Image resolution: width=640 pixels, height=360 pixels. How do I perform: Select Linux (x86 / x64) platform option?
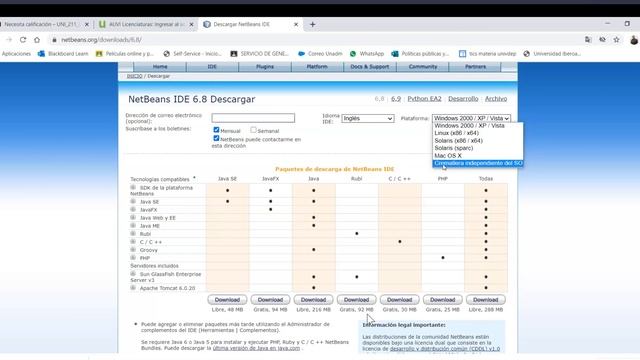pyautogui.click(x=478, y=133)
